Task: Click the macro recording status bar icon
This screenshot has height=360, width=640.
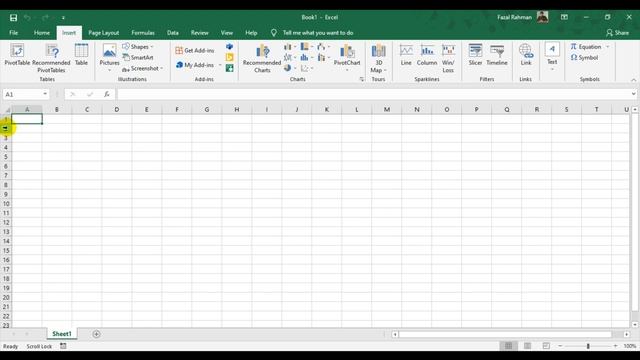Action: [63, 346]
